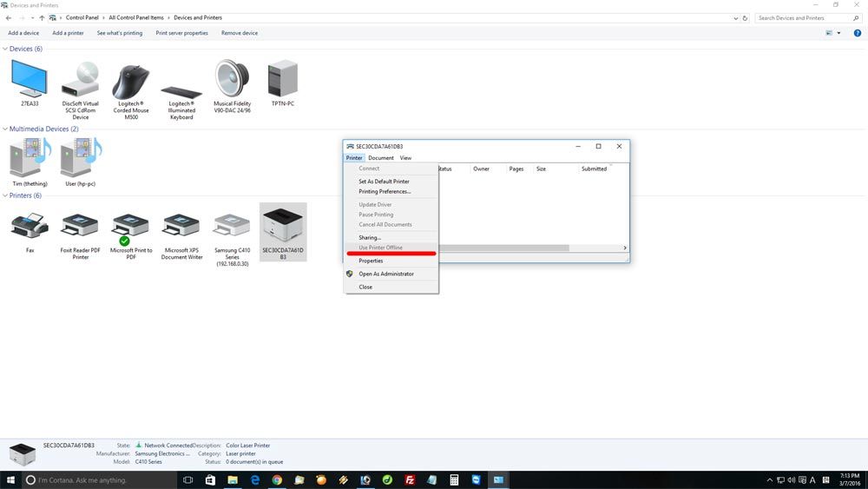
Task: Select the User (hp-pc) multimedia device
Action: point(81,158)
